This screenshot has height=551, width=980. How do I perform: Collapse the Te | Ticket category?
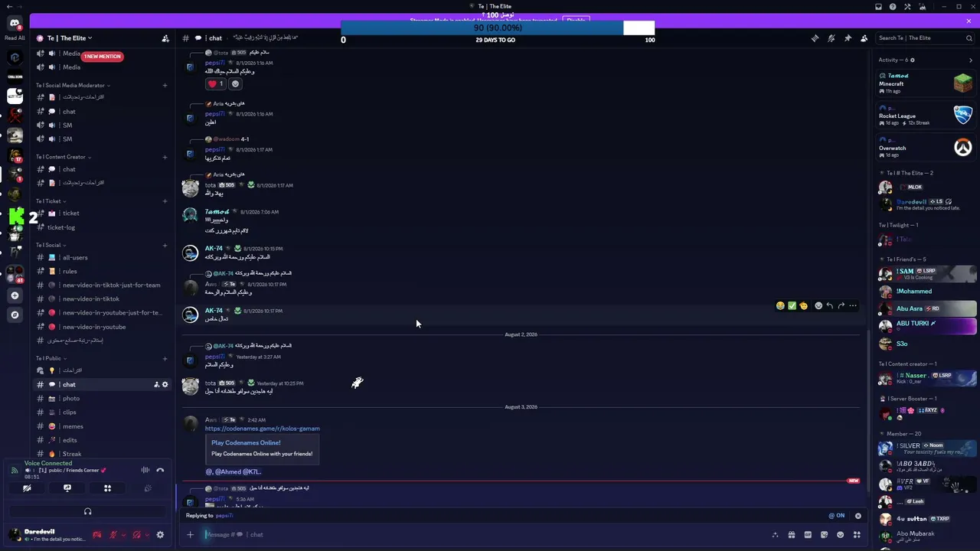[51, 201]
